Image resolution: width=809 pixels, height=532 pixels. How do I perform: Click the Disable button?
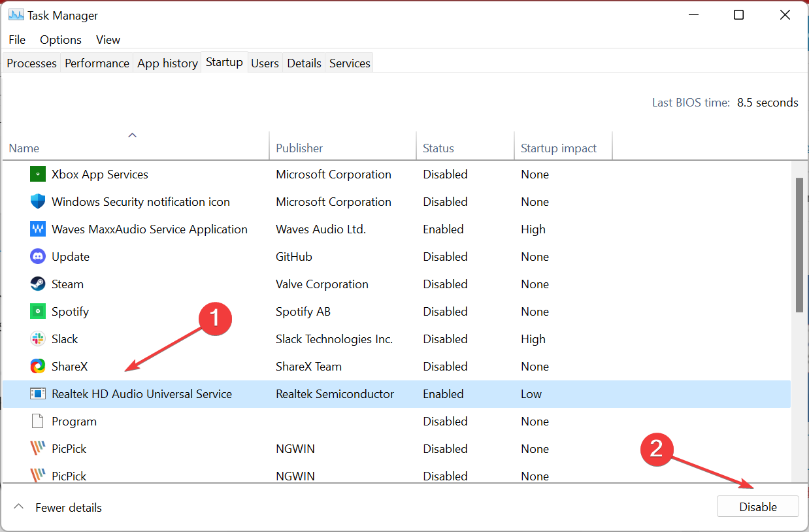[758, 507]
